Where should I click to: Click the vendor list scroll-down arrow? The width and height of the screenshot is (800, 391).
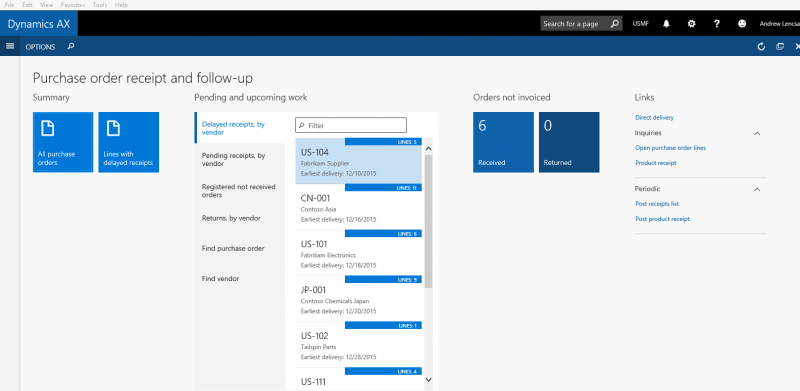[428, 379]
